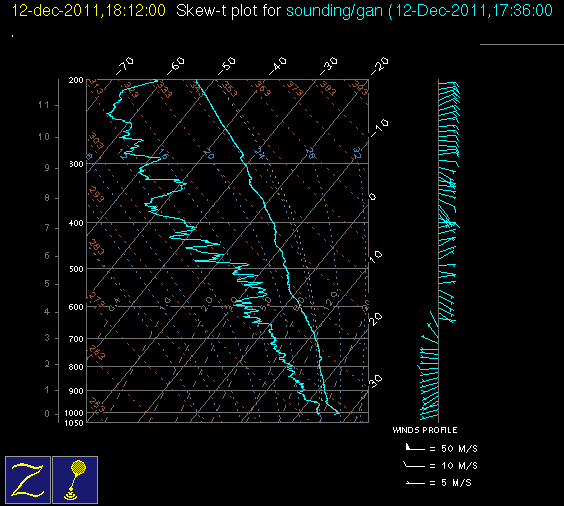
Task: Click the '-10' right-side temperature label
Action: coord(379,128)
